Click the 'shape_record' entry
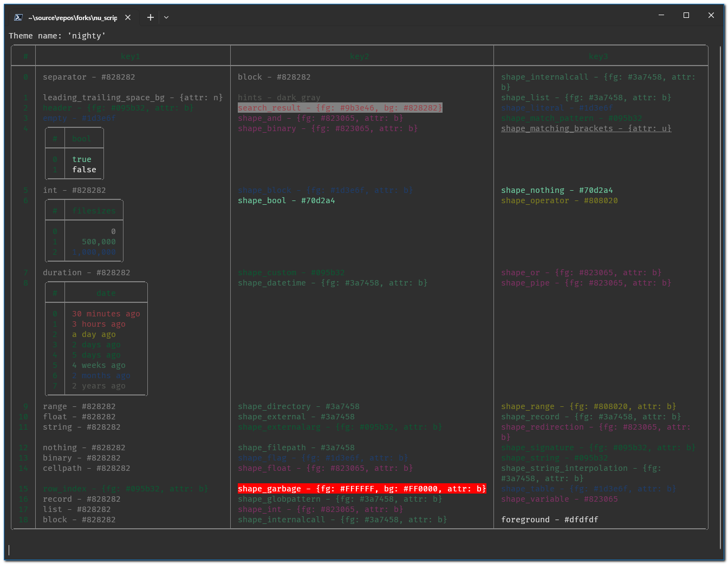 (591, 417)
